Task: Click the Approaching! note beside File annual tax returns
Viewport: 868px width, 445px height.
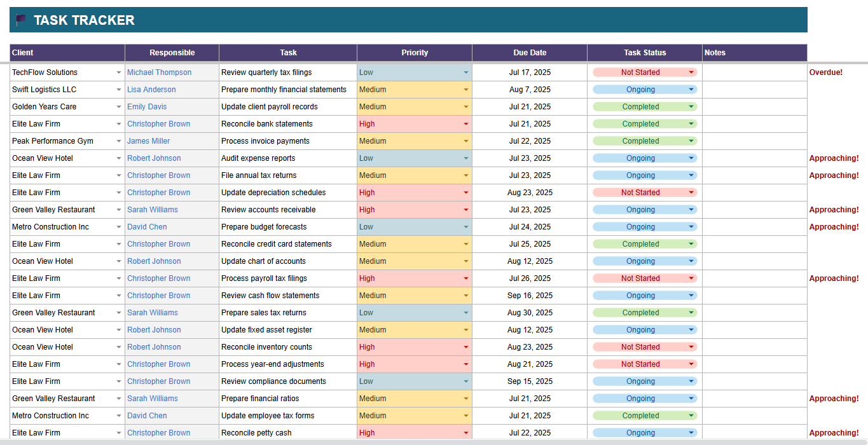Action: tap(834, 175)
